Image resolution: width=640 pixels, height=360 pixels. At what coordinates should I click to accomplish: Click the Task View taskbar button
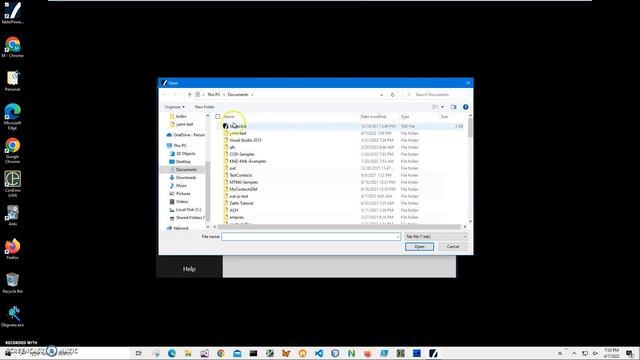[139, 353]
